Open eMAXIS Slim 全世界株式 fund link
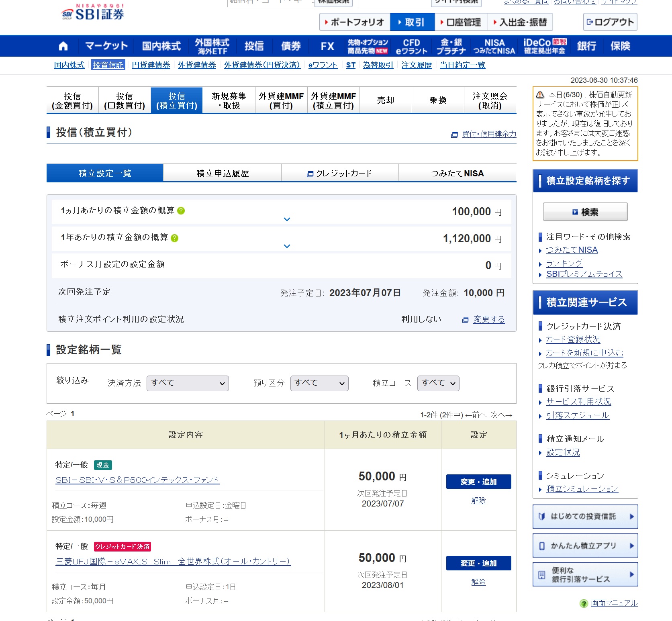Viewport: 672px width, 621px height. click(x=173, y=562)
